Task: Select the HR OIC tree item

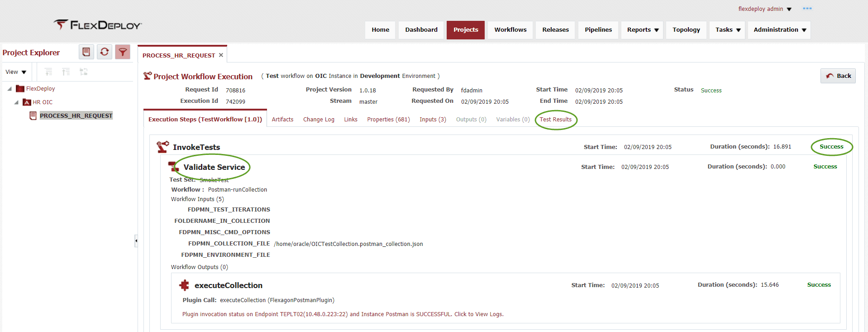Action: click(x=43, y=102)
